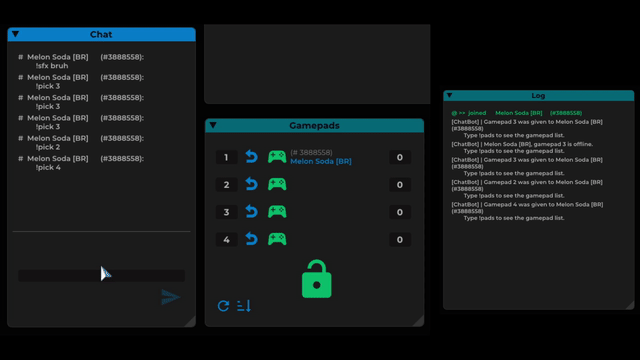640x360 pixels.
Task: Click the resize grip on the Gamepads panel
Action: [418, 321]
